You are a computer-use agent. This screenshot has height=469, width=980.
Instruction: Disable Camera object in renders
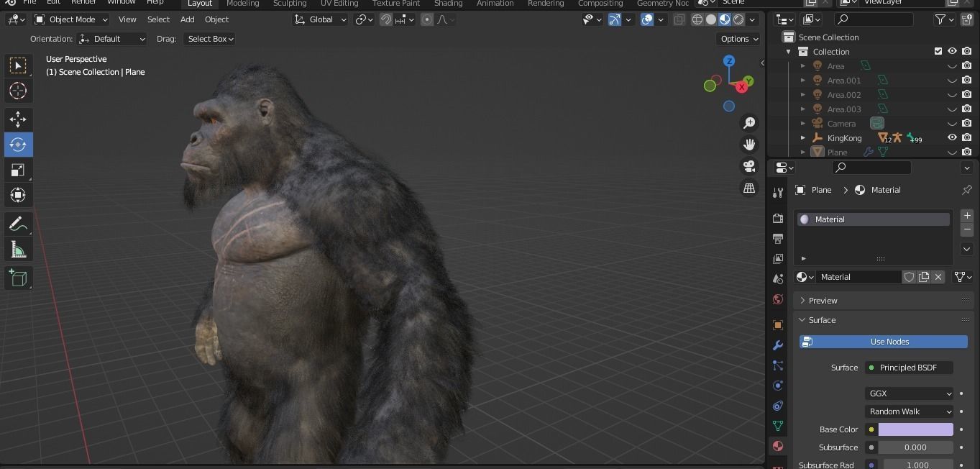pyautogui.click(x=967, y=123)
